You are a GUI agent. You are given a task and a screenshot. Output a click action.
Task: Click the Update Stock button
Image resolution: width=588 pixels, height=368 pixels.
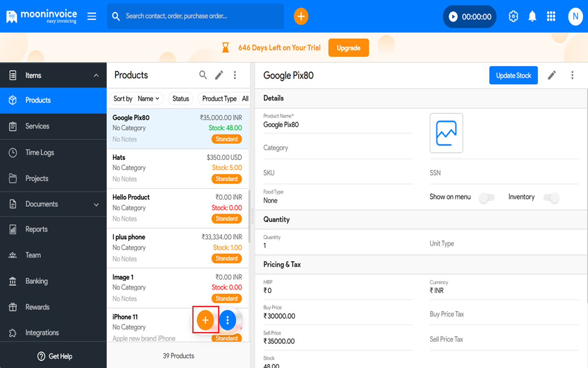coord(513,75)
